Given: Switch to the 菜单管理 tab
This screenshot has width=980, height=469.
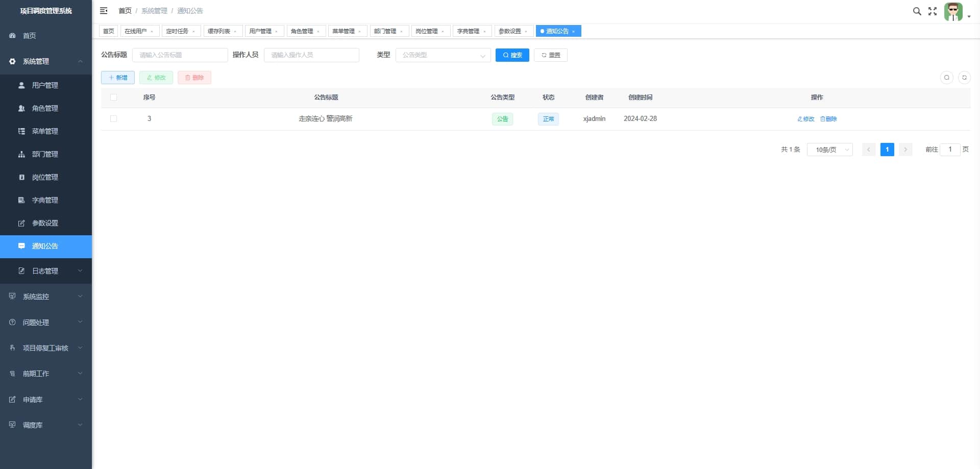Looking at the screenshot, I should click(347, 31).
